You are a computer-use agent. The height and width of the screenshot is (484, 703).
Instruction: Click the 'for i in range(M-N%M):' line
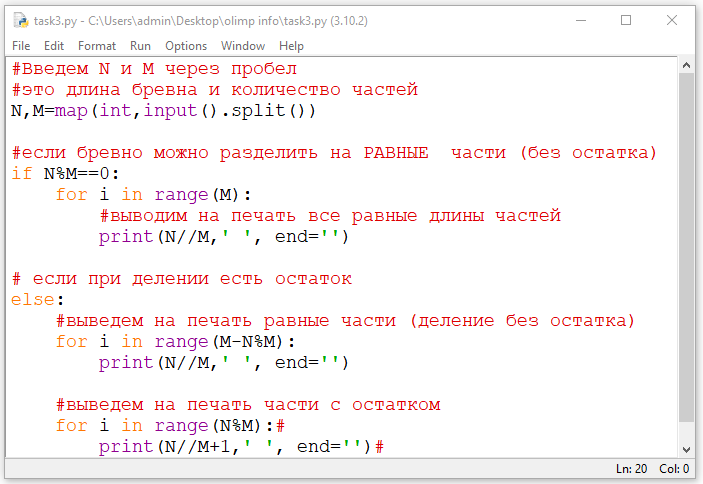tap(175, 341)
